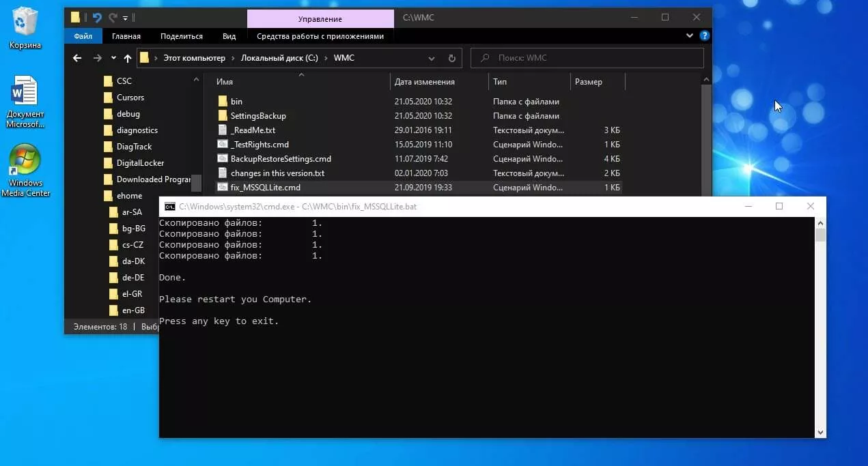Viewport: 868px width, 466px height.
Task: Sort files by Дата изменения column
Action: tap(424, 82)
